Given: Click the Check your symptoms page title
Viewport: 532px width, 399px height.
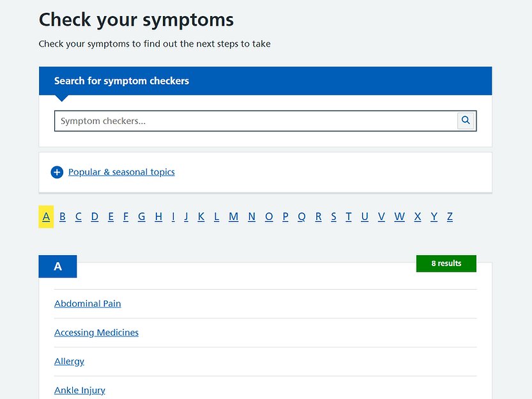Looking at the screenshot, I should click(136, 20).
